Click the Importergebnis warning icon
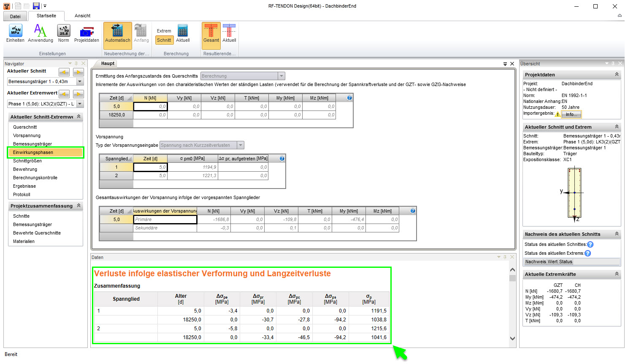The height and width of the screenshot is (364, 628). click(x=558, y=114)
